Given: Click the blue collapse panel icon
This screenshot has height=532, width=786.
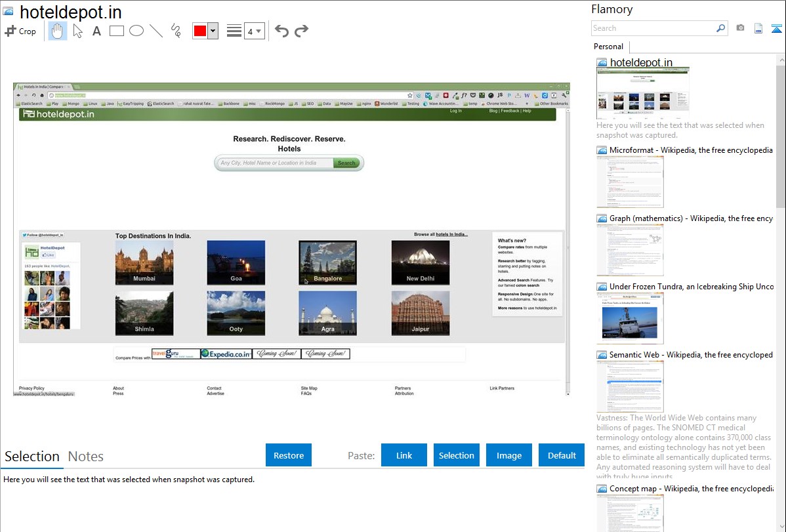Looking at the screenshot, I should pos(776,28).
